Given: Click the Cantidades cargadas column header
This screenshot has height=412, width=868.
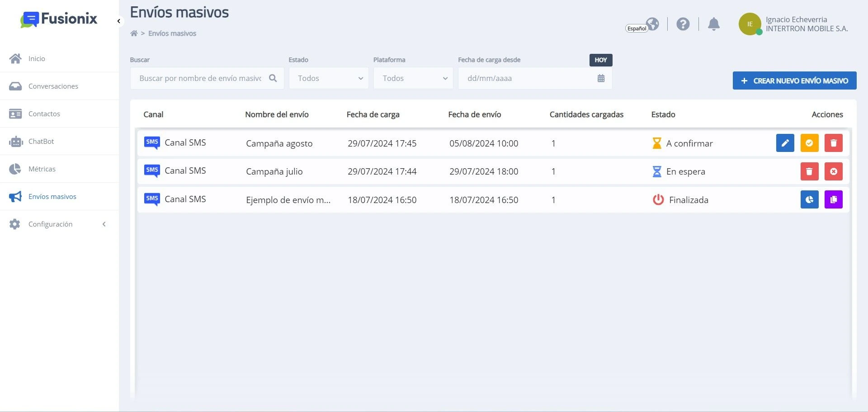Looking at the screenshot, I should point(586,114).
